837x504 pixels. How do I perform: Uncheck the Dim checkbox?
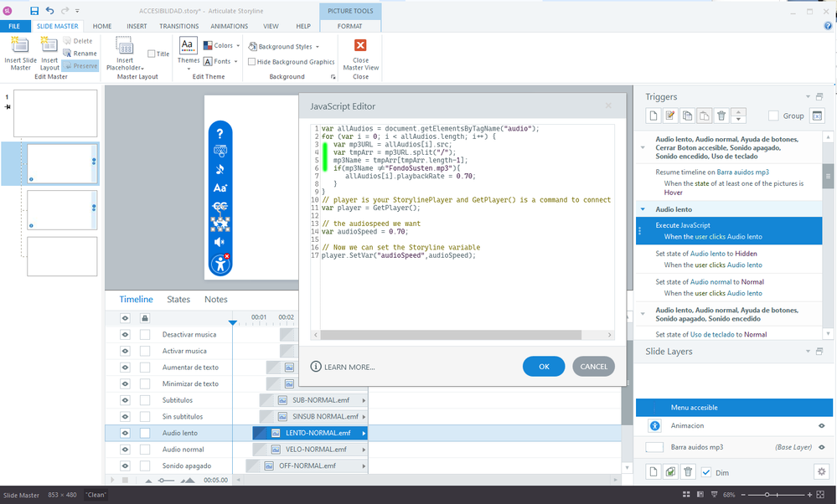coord(706,472)
